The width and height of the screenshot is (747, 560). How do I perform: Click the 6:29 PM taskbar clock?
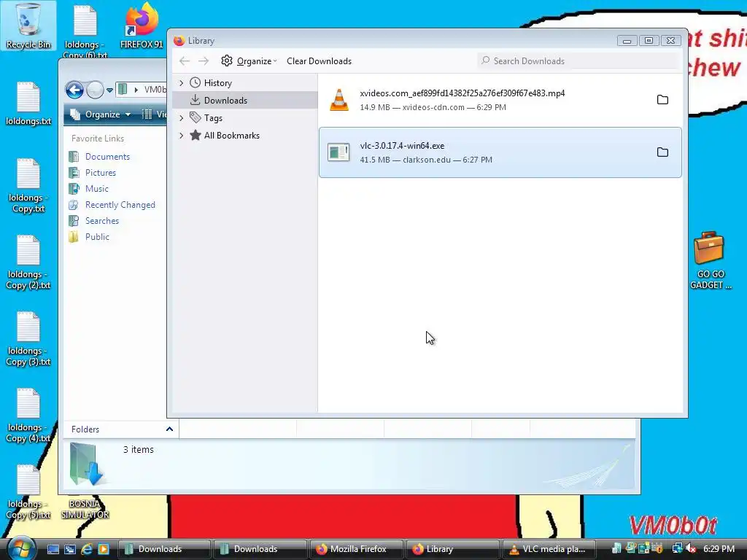click(x=719, y=549)
